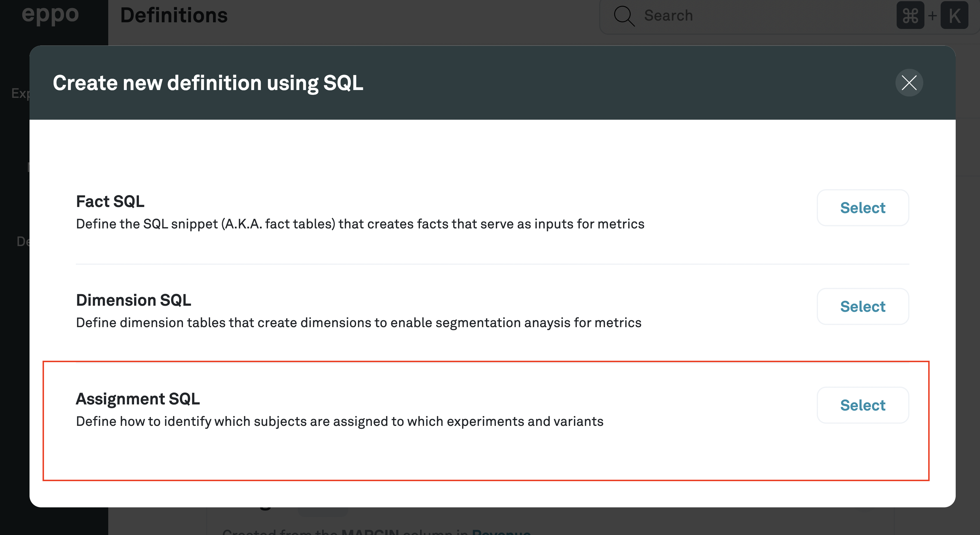Viewport: 980px width, 535px height.
Task: Select the Assignment SQL definition type
Action: point(863,405)
